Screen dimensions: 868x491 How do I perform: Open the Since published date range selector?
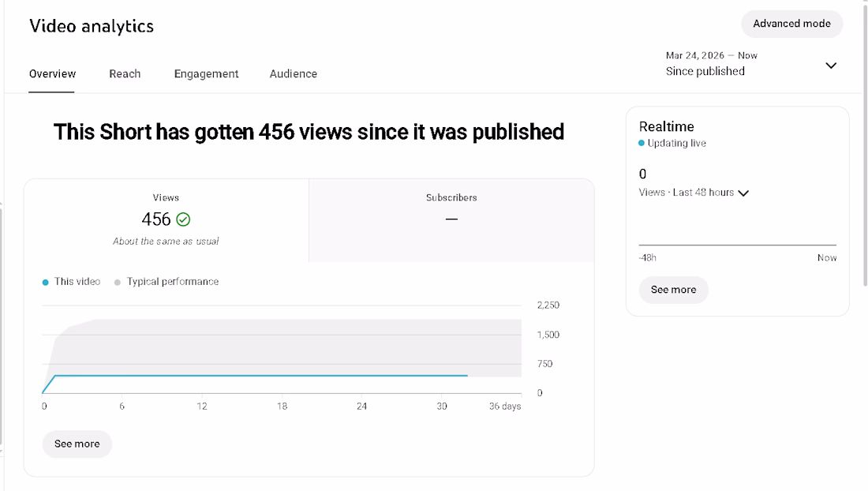pyautogui.click(x=751, y=64)
